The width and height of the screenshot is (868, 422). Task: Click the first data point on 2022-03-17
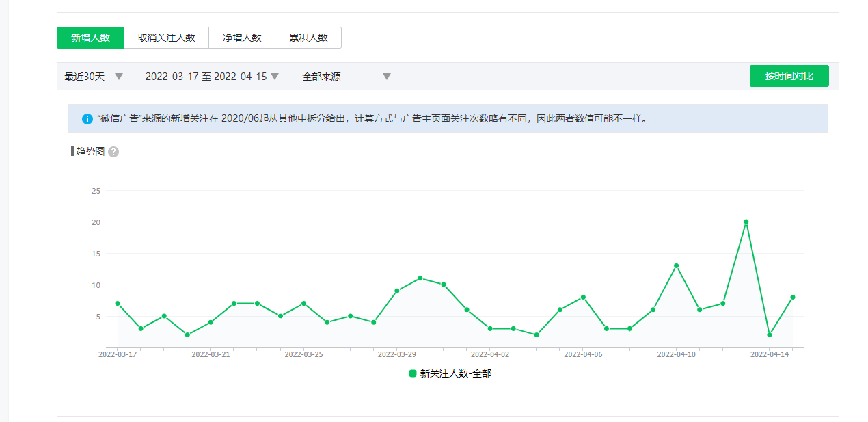click(118, 303)
